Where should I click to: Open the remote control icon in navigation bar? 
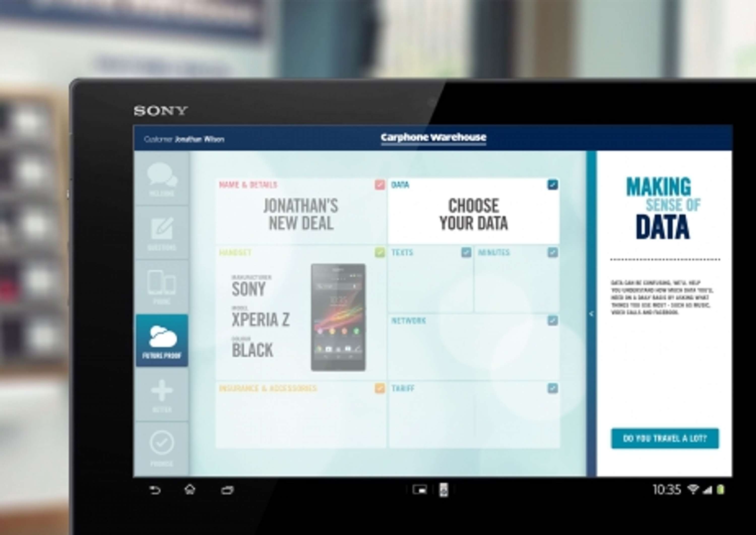[444, 490]
